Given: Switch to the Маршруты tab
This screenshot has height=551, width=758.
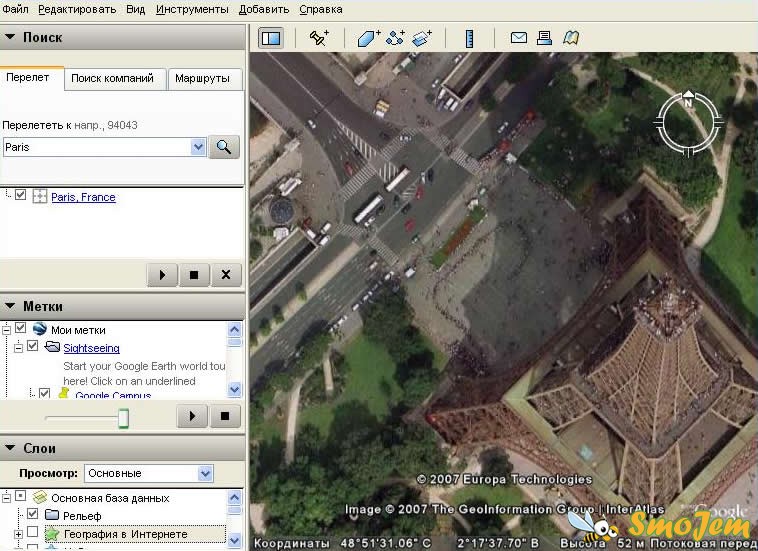Looking at the screenshot, I should 203,78.
